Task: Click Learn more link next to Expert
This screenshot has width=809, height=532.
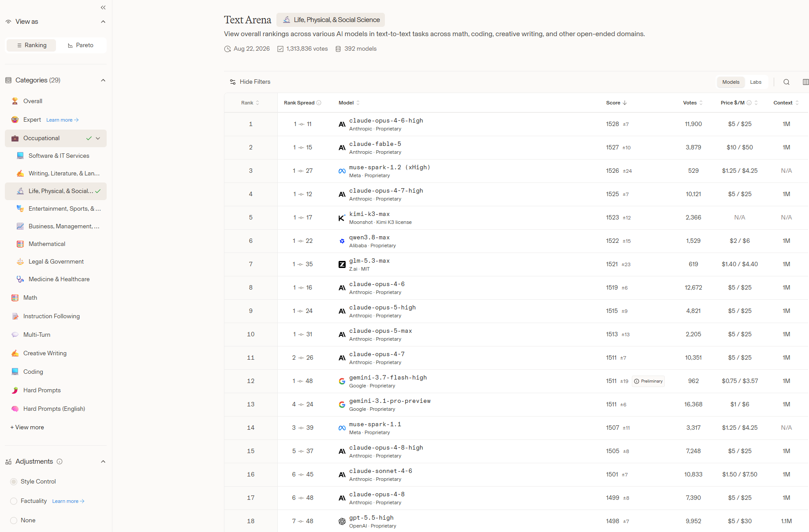Action: point(63,120)
